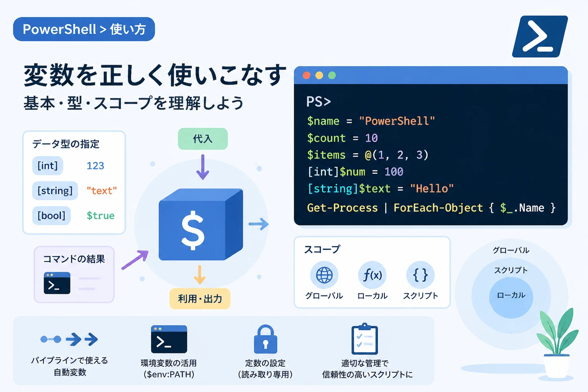Click the orange down arrow above 利用・出力
Screen dimensions: 588x392
(x=199, y=274)
